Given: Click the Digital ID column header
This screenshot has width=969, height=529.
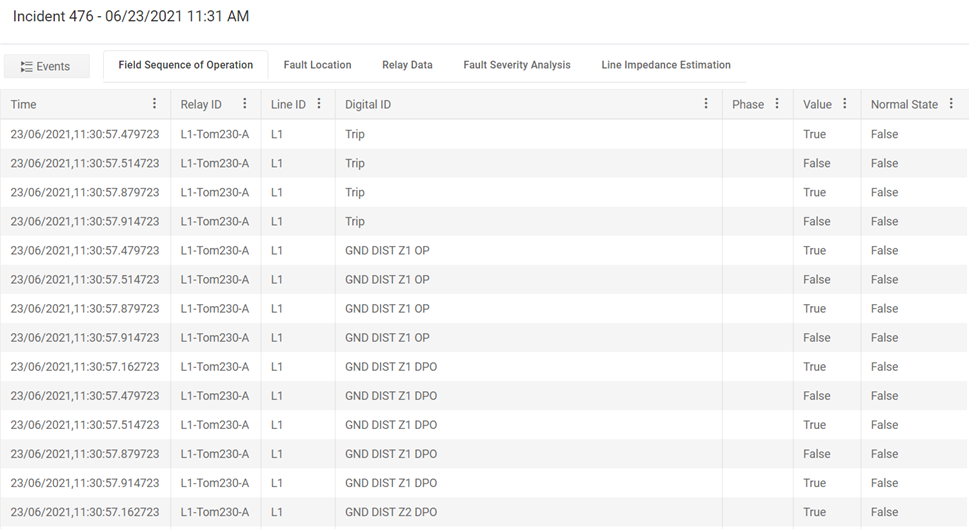Looking at the screenshot, I should (x=368, y=104).
